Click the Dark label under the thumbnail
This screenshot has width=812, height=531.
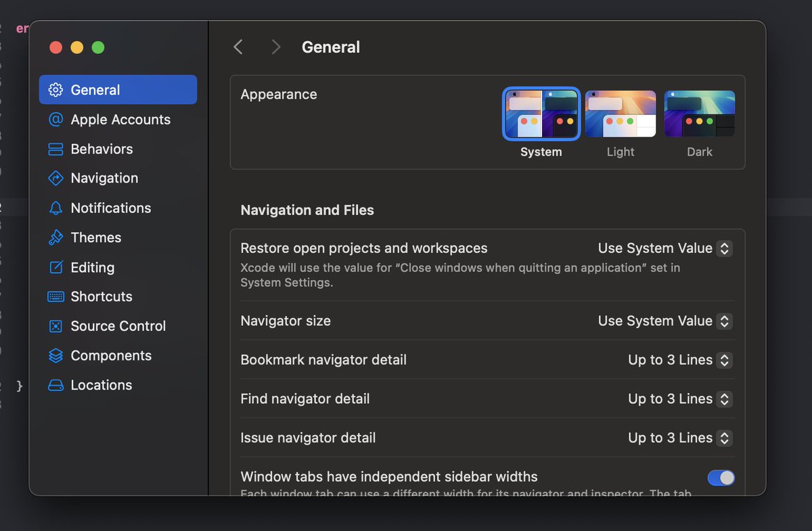click(x=700, y=152)
